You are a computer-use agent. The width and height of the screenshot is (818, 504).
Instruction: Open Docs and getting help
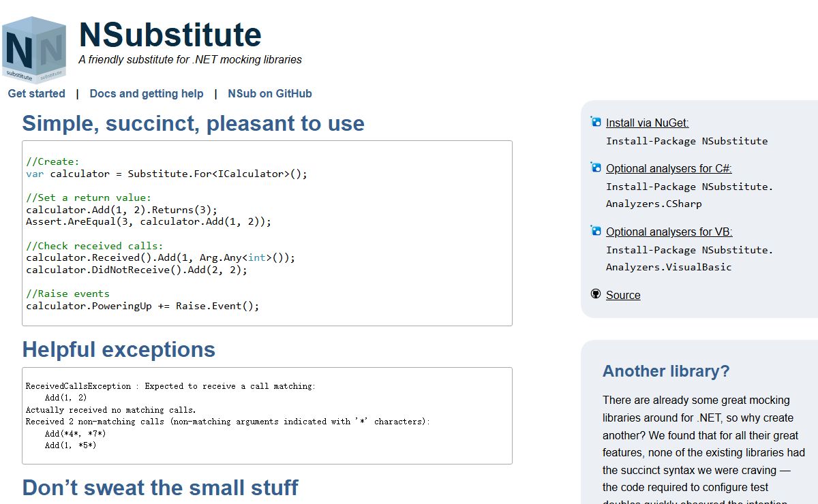147,93
